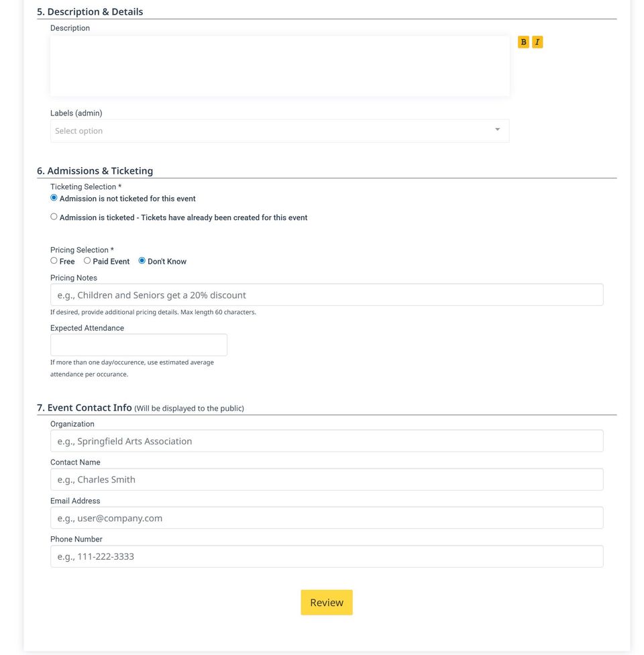Click the Italic formatting icon
This screenshot has height=655, width=644.
(x=537, y=42)
